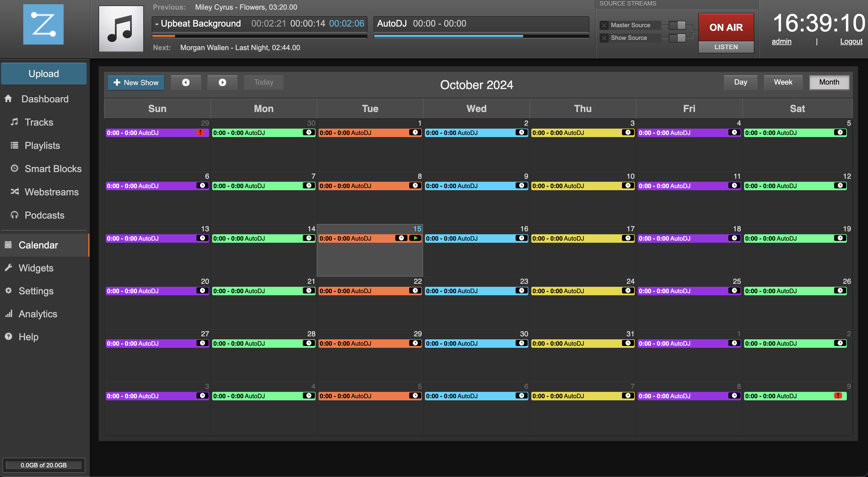Click the Upbeat Background track progress bar
This screenshot has width=868, height=477.
259,36
